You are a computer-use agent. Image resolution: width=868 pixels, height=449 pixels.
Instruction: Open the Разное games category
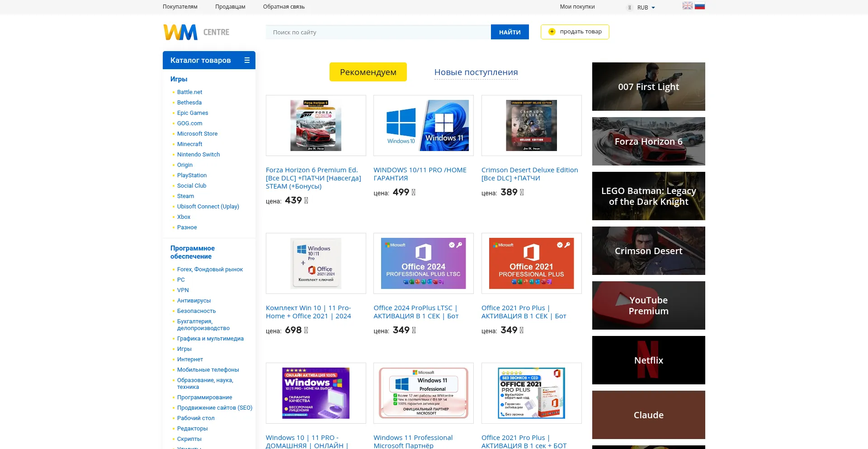click(x=187, y=227)
